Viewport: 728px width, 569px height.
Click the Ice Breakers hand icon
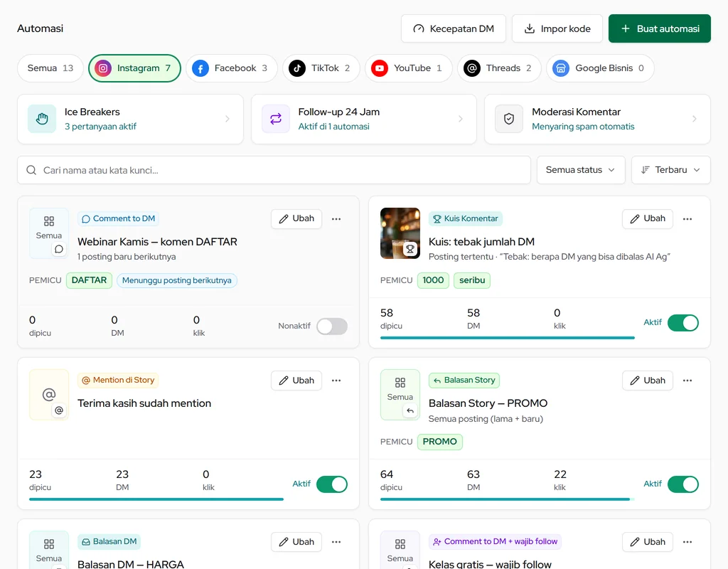[42, 119]
